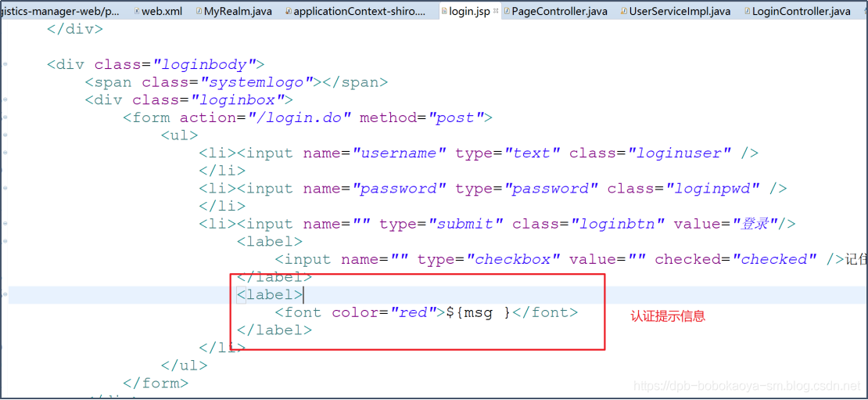
Task: Click the checked="checked" attribute
Action: [737, 259]
